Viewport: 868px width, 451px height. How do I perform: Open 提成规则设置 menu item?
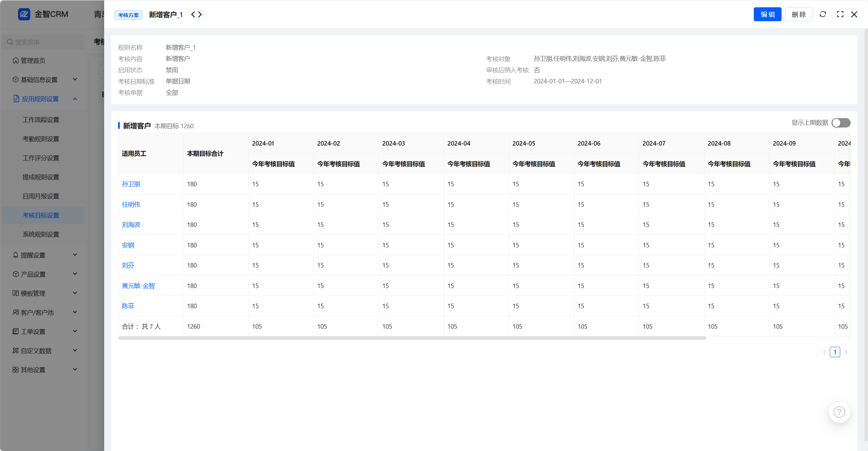click(41, 177)
